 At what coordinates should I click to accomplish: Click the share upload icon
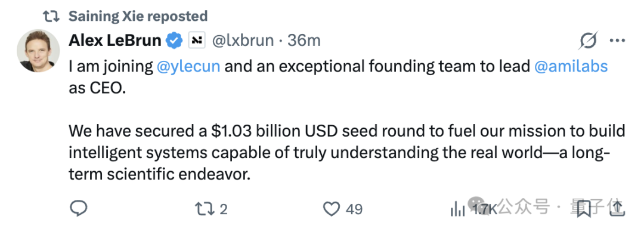click(x=618, y=209)
